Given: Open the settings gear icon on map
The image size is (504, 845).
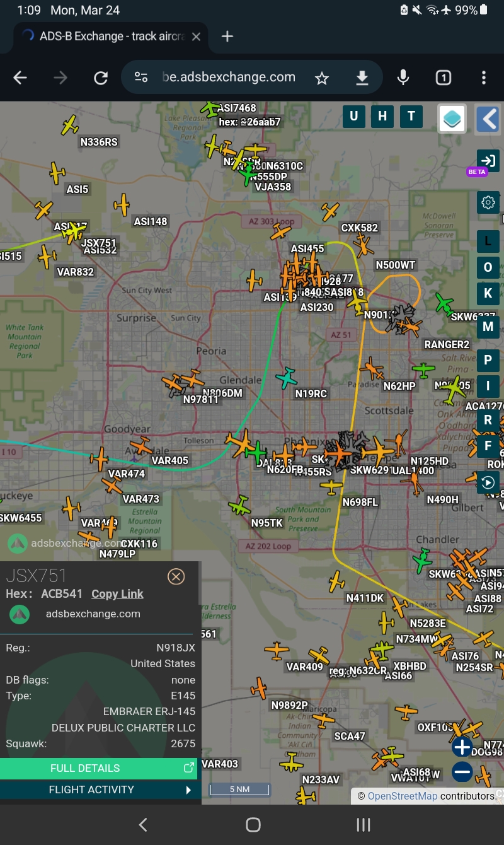Looking at the screenshot, I should point(488,202).
